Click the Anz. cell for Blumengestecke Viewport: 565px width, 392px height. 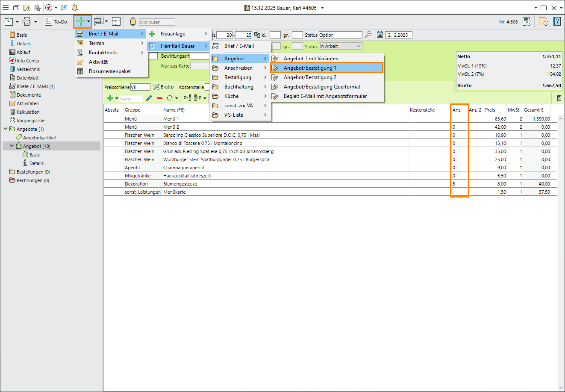[459, 184]
